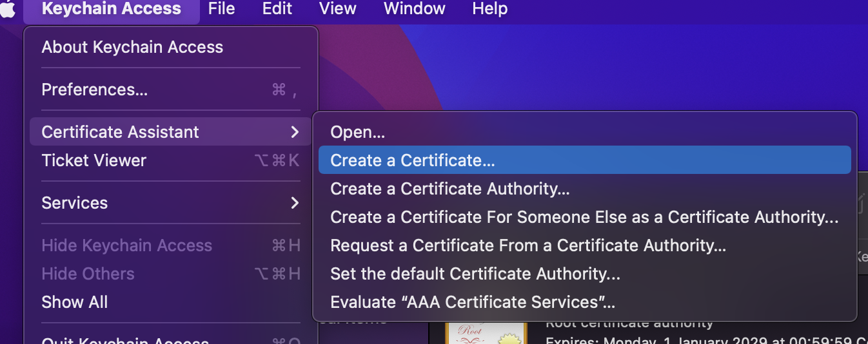Choose Create a Certificate…

(413, 160)
